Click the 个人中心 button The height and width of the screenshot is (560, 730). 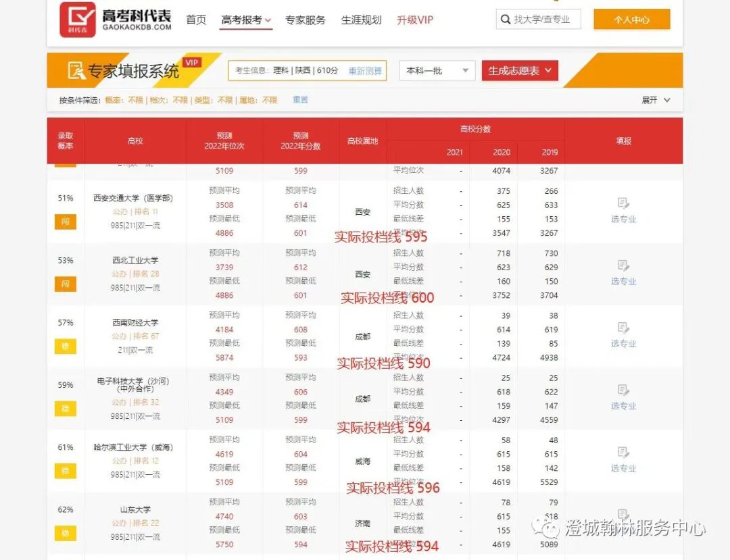(x=632, y=20)
